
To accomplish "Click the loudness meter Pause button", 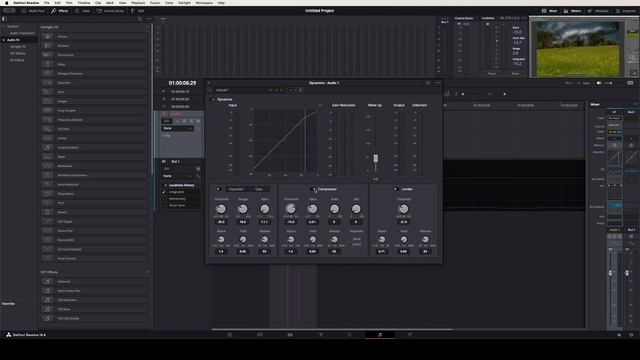I will (492, 73).
